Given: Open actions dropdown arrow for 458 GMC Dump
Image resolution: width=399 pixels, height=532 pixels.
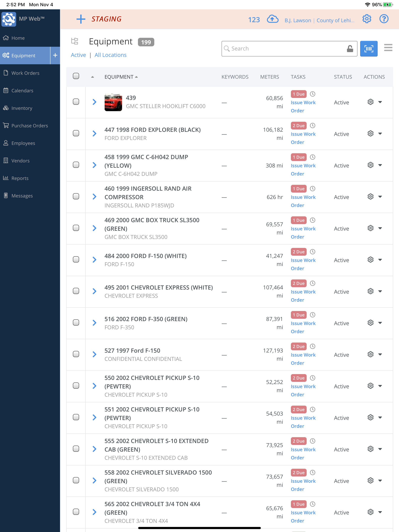Looking at the screenshot, I should (x=380, y=165).
